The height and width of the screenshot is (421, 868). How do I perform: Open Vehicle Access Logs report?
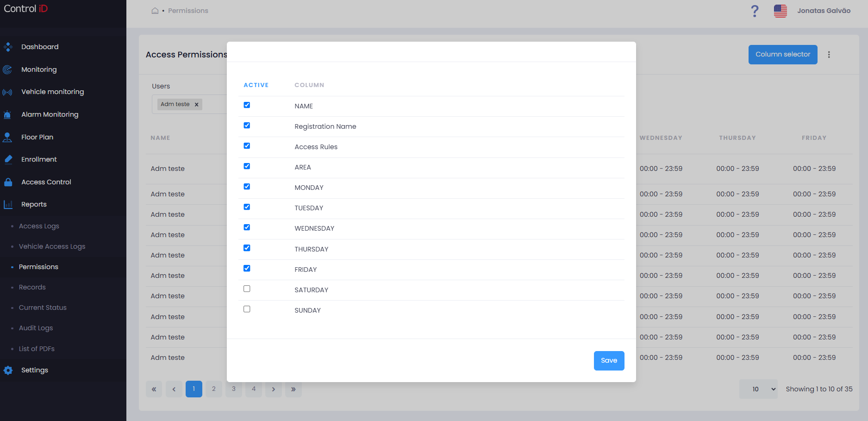click(x=52, y=246)
